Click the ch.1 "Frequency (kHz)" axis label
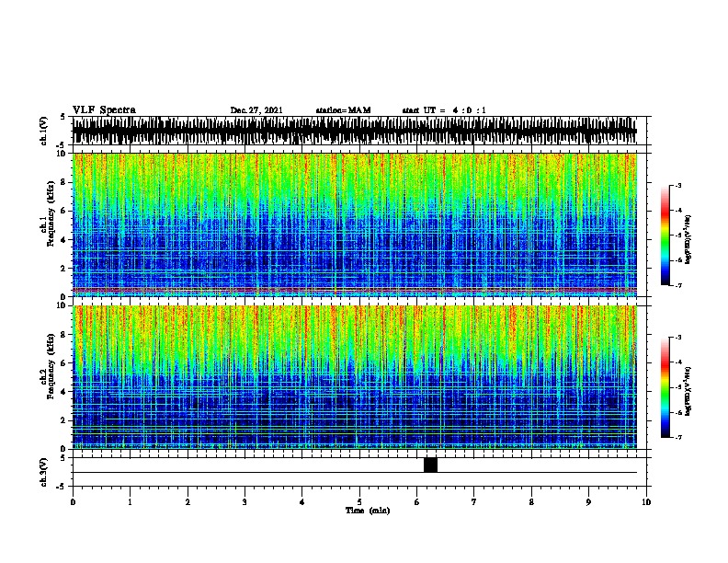This screenshot has width=728, height=563. click(51, 214)
